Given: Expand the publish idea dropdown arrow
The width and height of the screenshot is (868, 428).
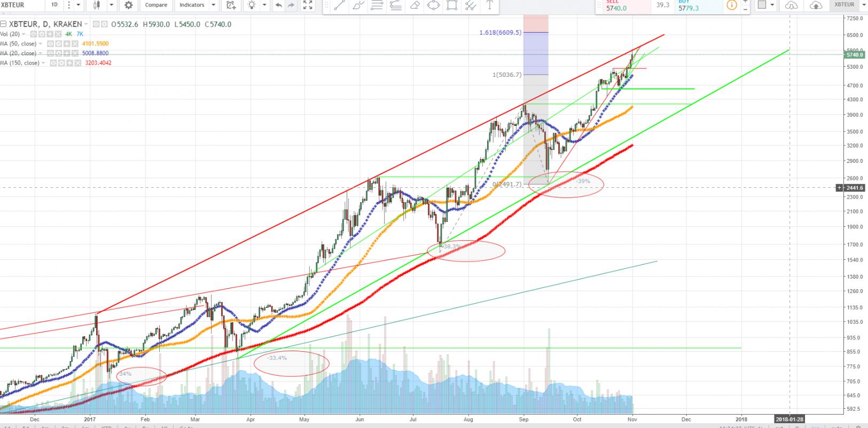Looking at the screenshot, I should [263, 5].
